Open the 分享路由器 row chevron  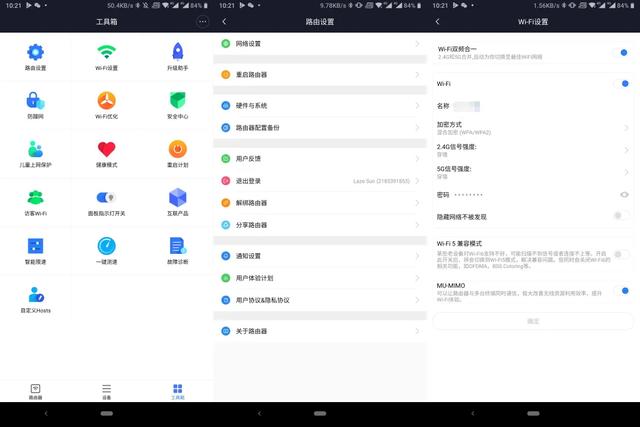tap(417, 225)
